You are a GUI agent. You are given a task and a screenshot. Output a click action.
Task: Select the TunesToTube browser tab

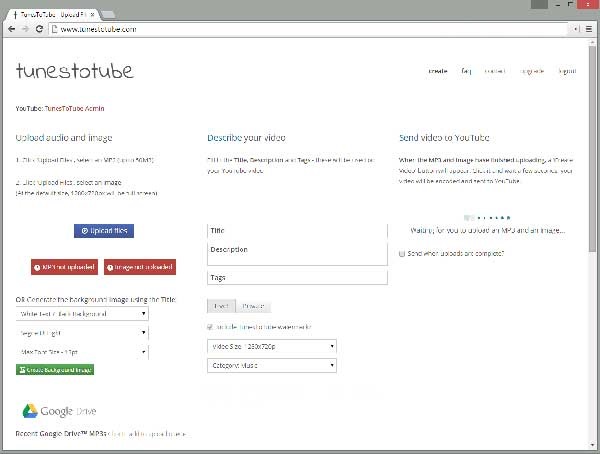52,15
